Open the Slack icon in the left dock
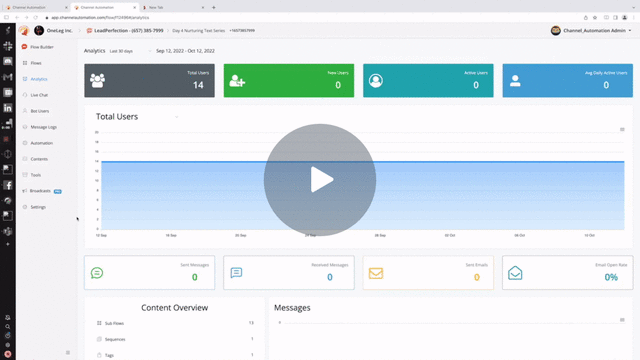640x360 pixels. click(8, 46)
